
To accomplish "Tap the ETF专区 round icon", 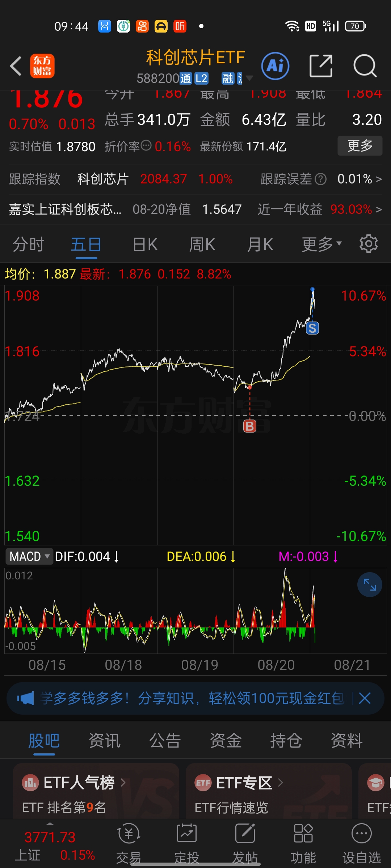I will (203, 783).
